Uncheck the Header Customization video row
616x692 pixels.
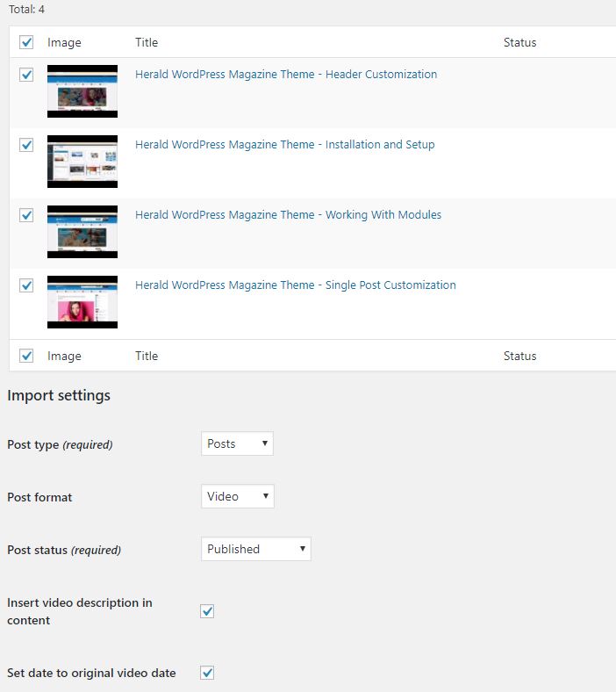(x=26, y=74)
